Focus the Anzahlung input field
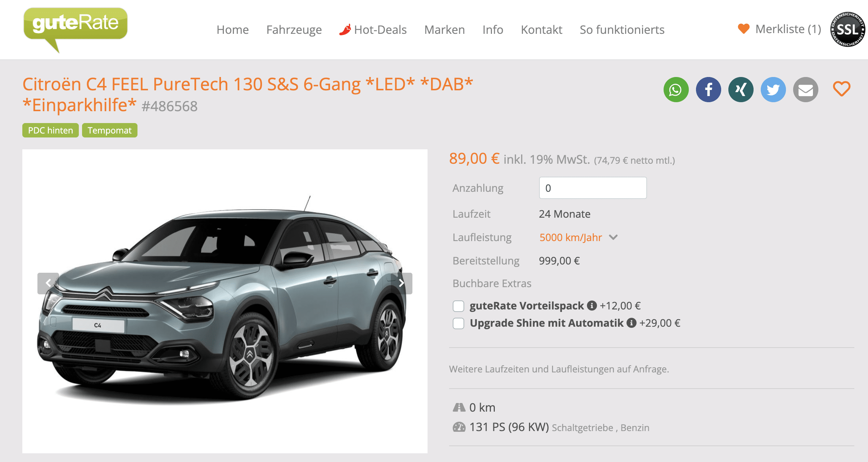This screenshot has width=868, height=462. click(x=593, y=188)
